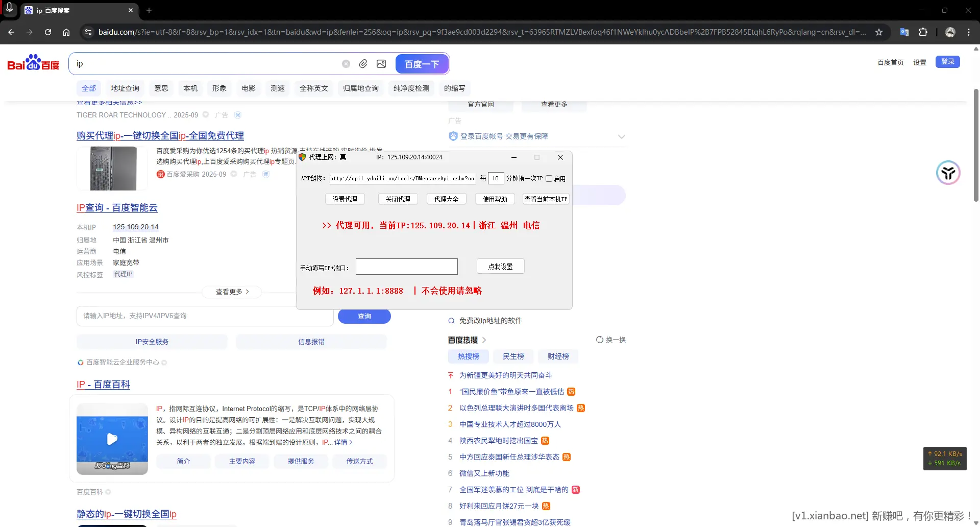Image resolution: width=980 pixels, height=527 pixels.
Task: Click 使用帮助 button
Action: click(495, 199)
